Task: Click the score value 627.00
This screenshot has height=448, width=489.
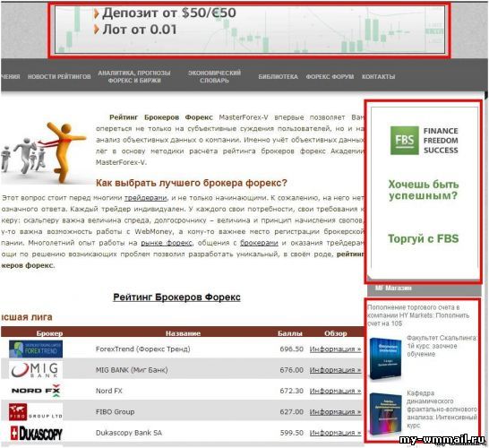Action: (291, 412)
